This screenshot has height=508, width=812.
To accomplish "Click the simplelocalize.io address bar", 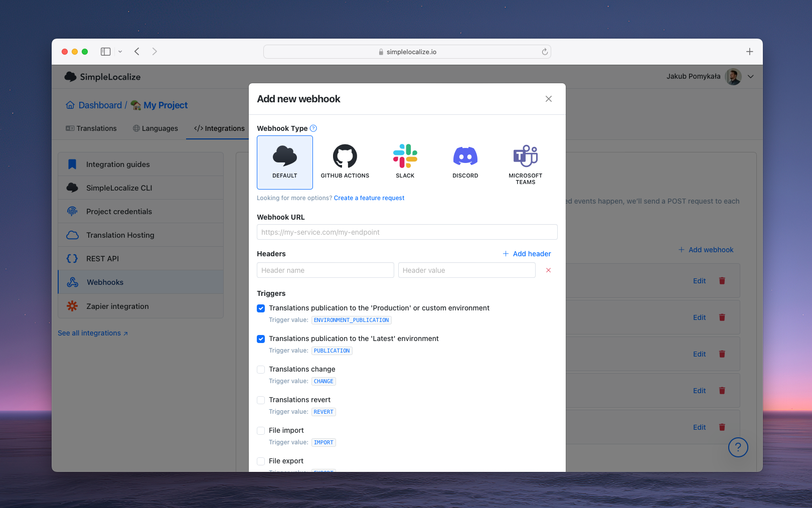I will 407,52.
